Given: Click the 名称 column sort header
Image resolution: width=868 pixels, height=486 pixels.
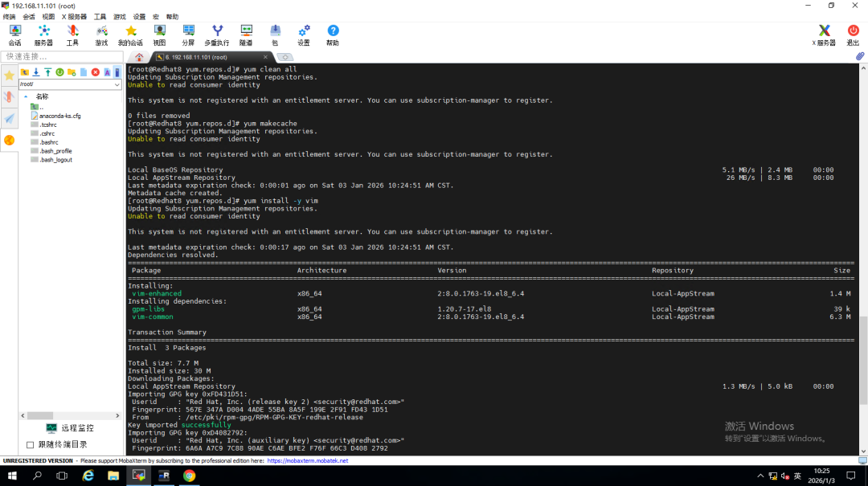Looking at the screenshot, I should [x=42, y=96].
